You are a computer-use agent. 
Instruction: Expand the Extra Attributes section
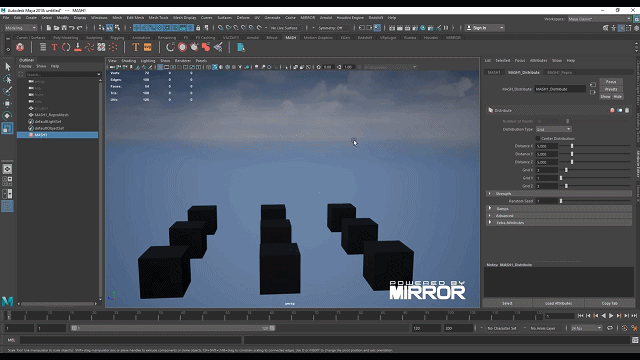click(559, 223)
